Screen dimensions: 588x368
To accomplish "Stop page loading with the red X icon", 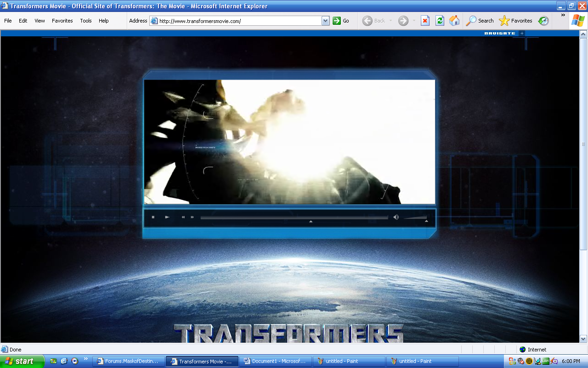I will pyautogui.click(x=425, y=21).
